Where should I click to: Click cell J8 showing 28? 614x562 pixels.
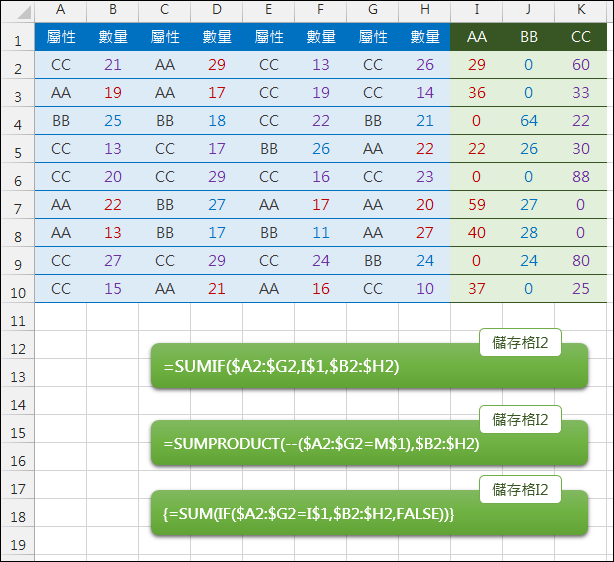528,233
